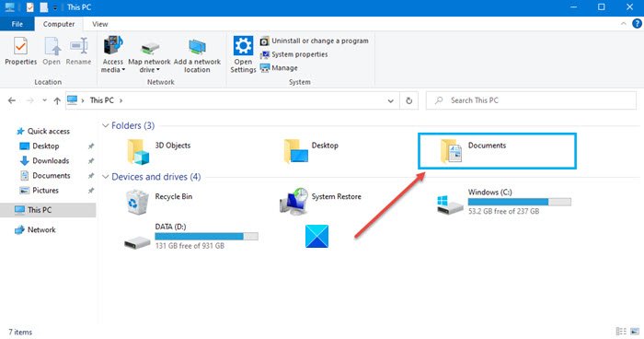Select Windows (C:) drive usage bar
This screenshot has width=644, height=339.
coord(519,202)
